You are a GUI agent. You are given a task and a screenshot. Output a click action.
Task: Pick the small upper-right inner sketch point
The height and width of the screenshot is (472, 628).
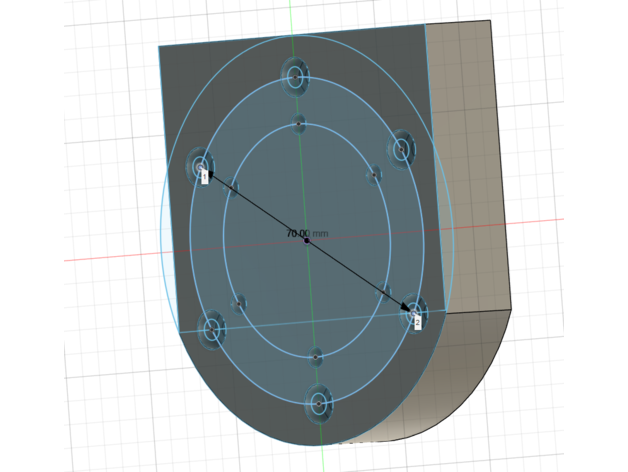(x=374, y=174)
